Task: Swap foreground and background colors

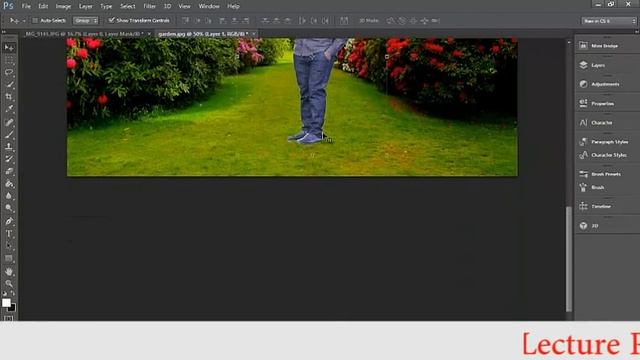Action: pos(13,293)
